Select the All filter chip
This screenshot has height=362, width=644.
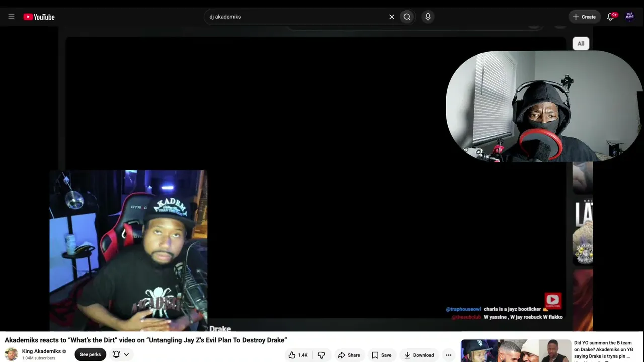click(581, 44)
